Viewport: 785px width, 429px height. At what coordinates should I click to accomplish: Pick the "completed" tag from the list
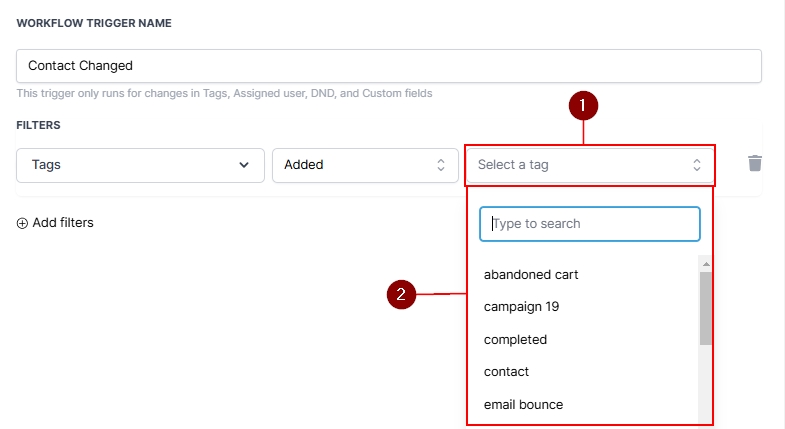tap(515, 340)
